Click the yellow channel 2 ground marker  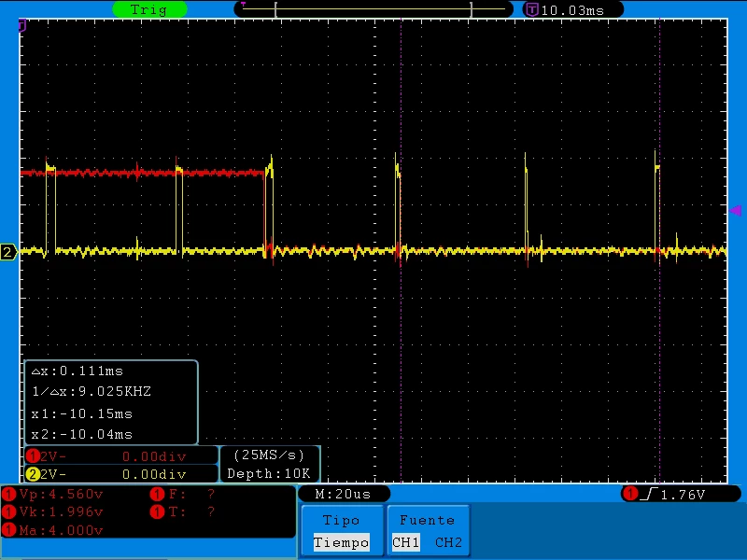click(x=8, y=252)
